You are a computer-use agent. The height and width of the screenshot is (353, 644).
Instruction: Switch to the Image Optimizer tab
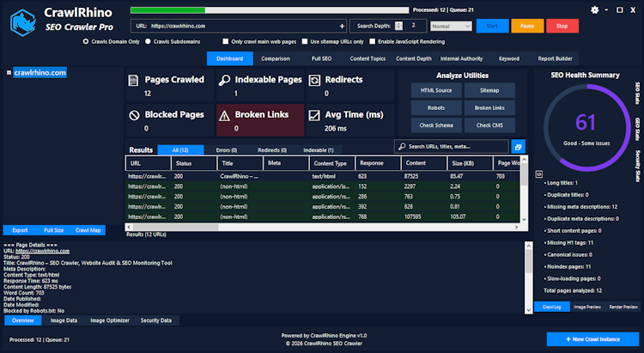(110, 320)
